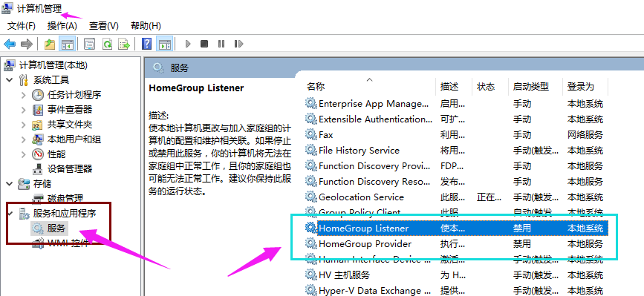Image resolution: width=644 pixels, height=296 pixels.
Task: Sort by the 描述 column header
Action: pyautogui.click(x=449, y=87)
